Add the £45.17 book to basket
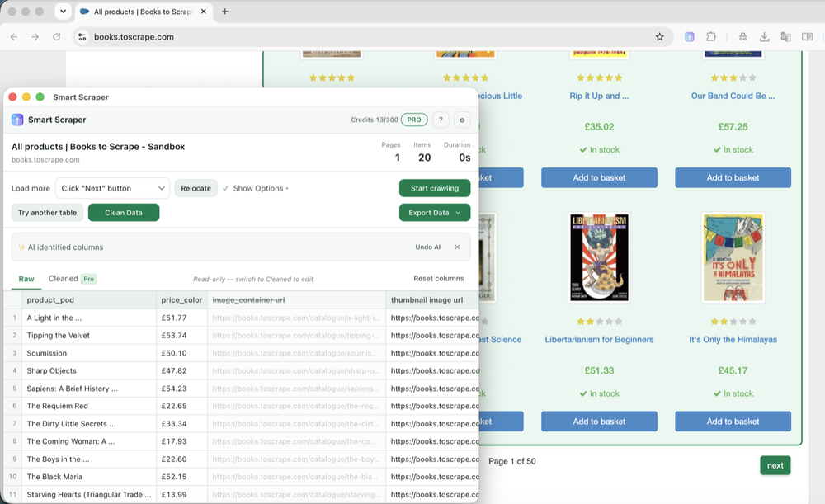The height and width of the screenshot is (504, 825). pos(733,422)
